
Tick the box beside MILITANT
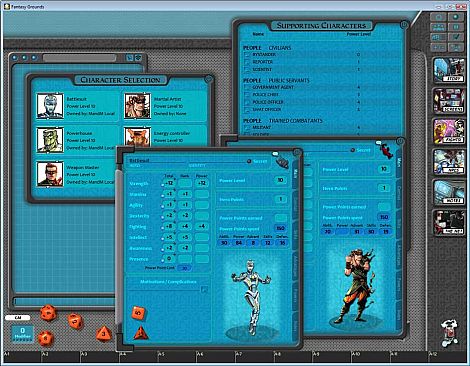pyautogui.click(x=247, y=127)
